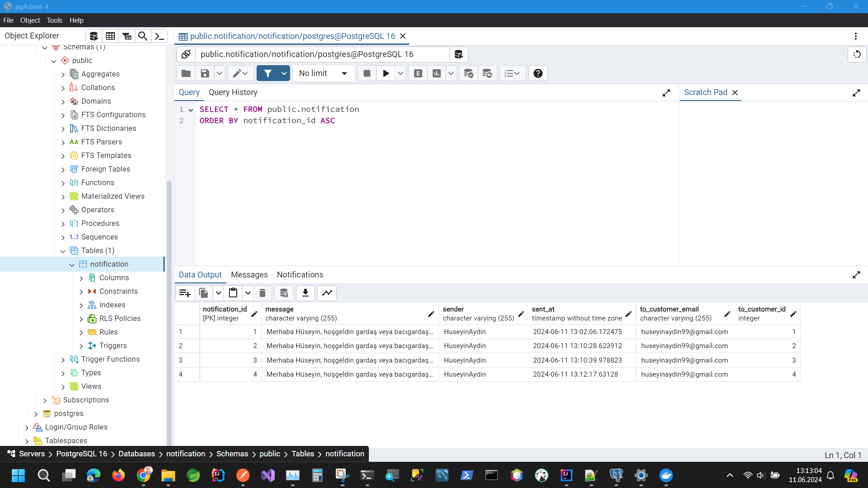Screen dimensions: 868x488
Task: Click the Explain Analyze chart icon
Action: tap(437, 73)
